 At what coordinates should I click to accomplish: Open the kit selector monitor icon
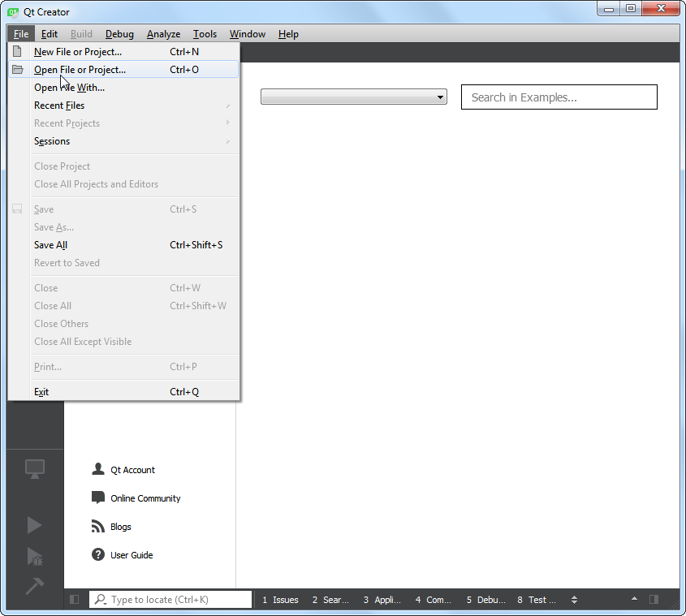coord(34,468)
